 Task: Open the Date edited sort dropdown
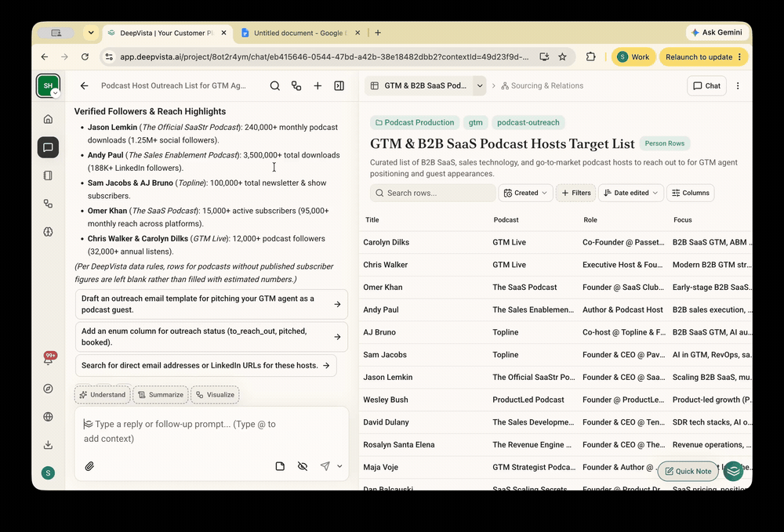click(631, 193)
